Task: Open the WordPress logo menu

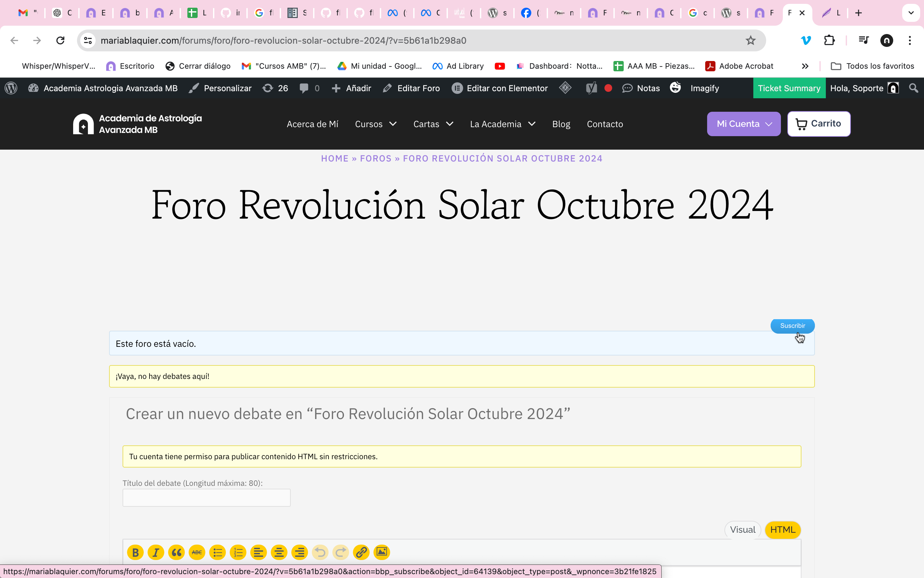Action: tap(11, 88)
